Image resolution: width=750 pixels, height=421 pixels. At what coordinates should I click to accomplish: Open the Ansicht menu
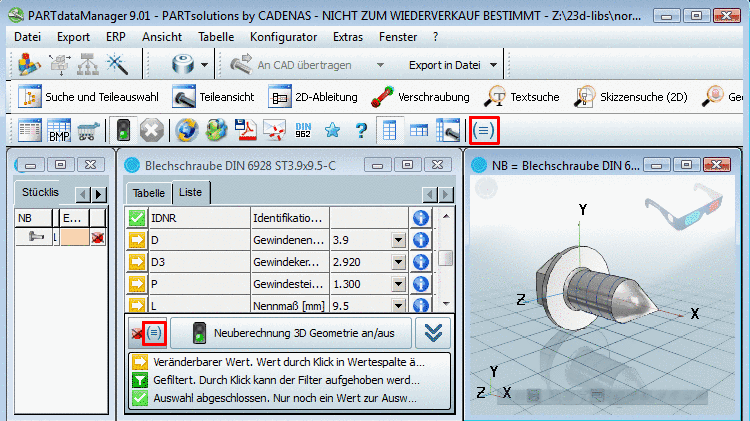coord(162,37)
